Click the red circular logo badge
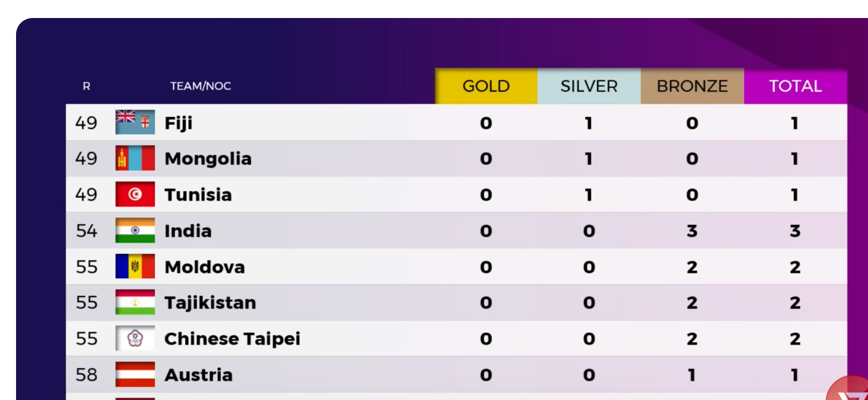Viewport: 868px width, 400px height. (x=848, y=390)
